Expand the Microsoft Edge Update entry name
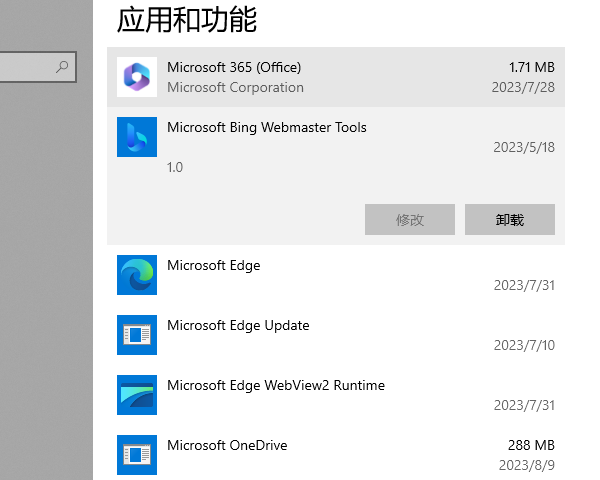 238,325
